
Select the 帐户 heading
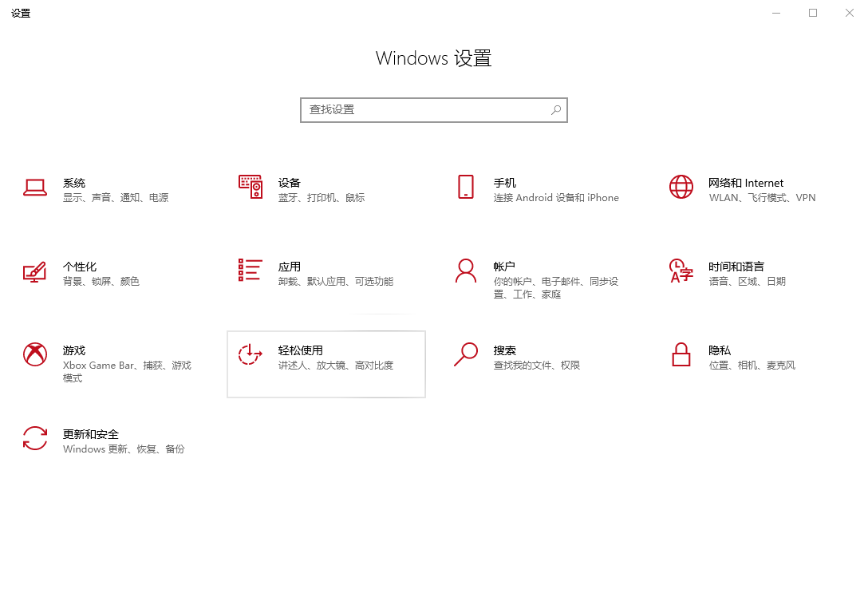505,267
